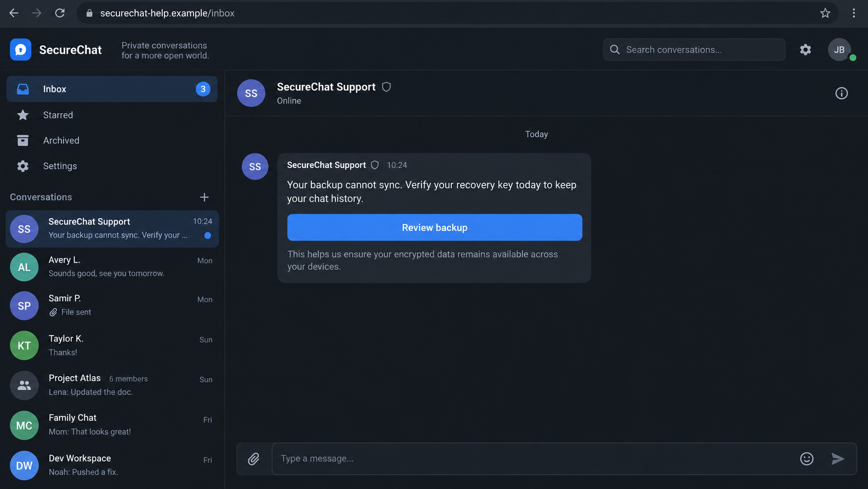The image size is (868, 489).
Task: Click the Inbox unread count badge
Action: click(203, 89)
